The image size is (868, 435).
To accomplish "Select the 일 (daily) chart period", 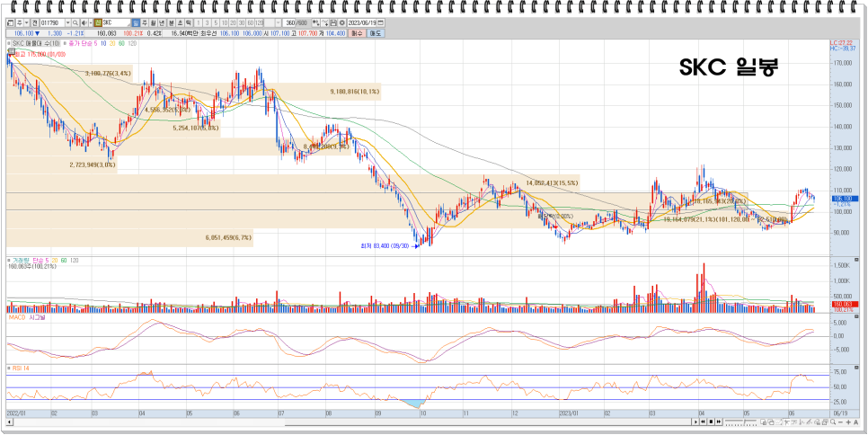I will point(136,22).
